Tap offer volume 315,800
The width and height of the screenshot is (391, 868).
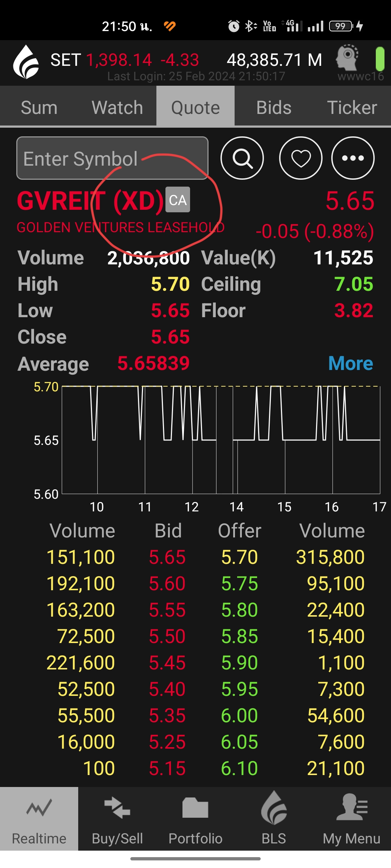pos(330,557)
